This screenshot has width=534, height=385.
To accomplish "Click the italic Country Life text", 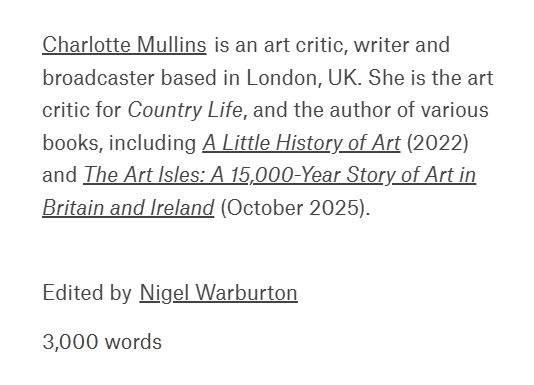I will (x=185, y=110).
